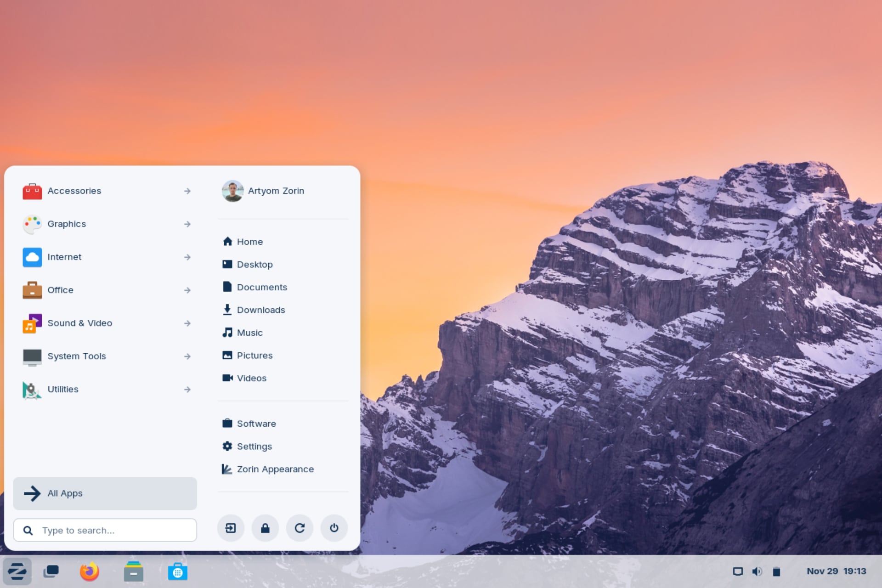Launch Firefox from the taskbar
The width and height of the screenshot is (882, 588).
click(89, 571)
